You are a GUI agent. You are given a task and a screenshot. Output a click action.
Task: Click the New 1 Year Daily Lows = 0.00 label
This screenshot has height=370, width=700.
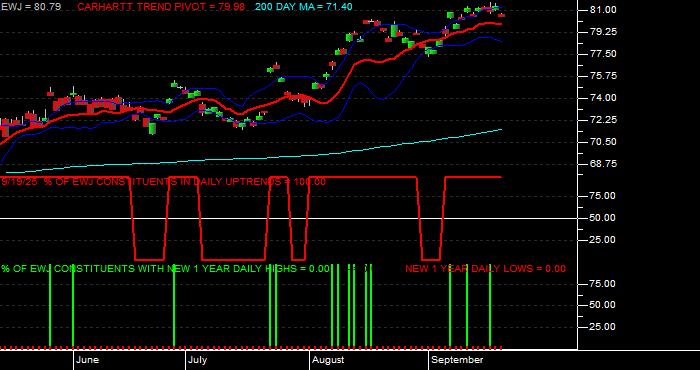pyautogui.click(x=485, y=269)
